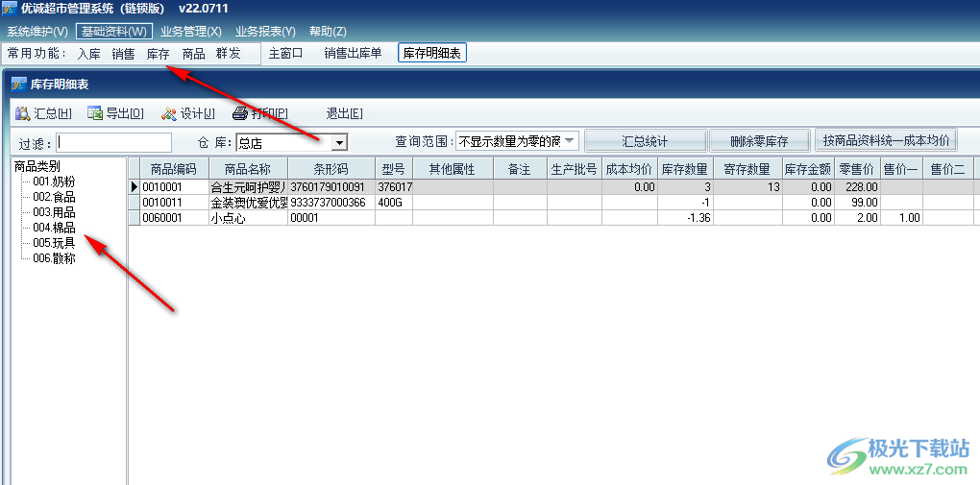Open the 系统维护(V) menu
Image resolution: width=980 pixels, height=485 pixels.
[x=37, y=32]
